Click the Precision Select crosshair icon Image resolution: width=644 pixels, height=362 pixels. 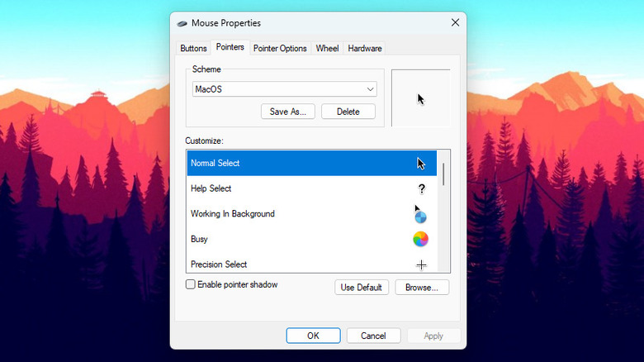[x=421, y=265]
